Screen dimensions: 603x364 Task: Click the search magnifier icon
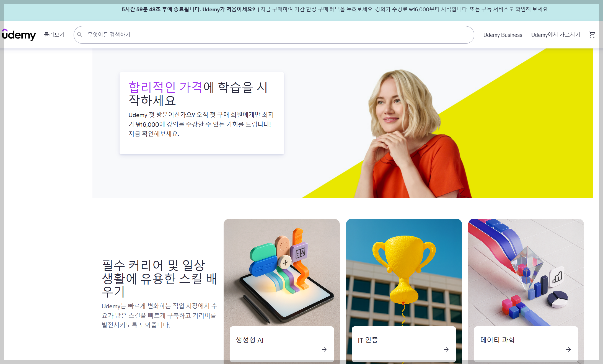click(x=80, y=35)
